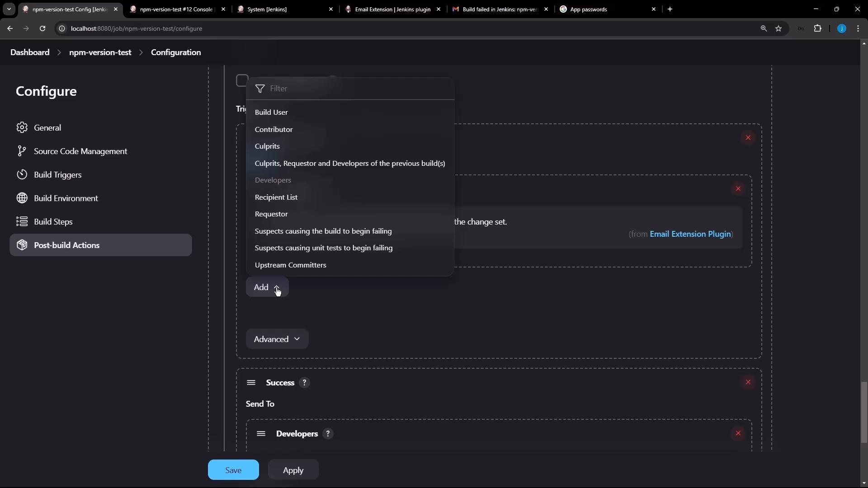This screenshot has width=868, height=488.
Task: Choose Recipient List option
Action: click(x=350, y=197)
